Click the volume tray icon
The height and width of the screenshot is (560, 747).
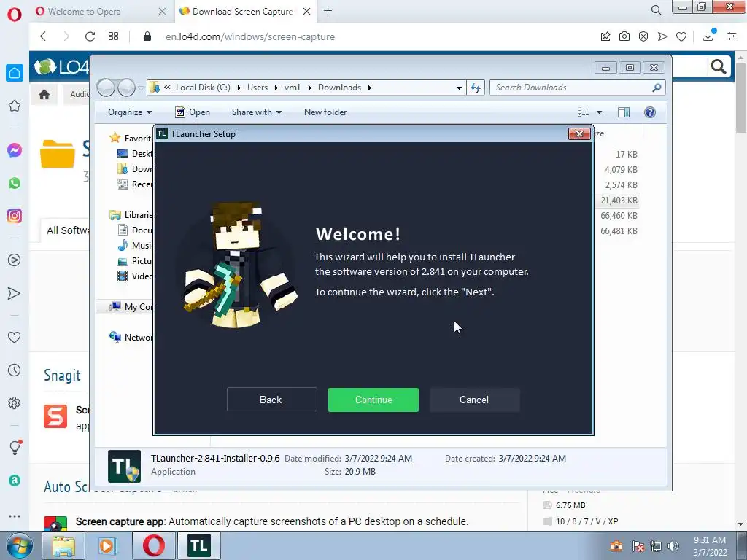[673, 546]
